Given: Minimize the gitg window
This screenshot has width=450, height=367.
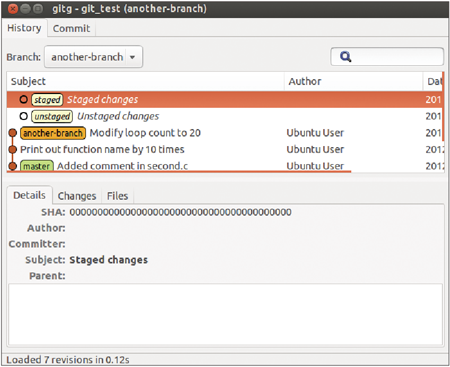Looking at the screenshot, I should point(25,9).
